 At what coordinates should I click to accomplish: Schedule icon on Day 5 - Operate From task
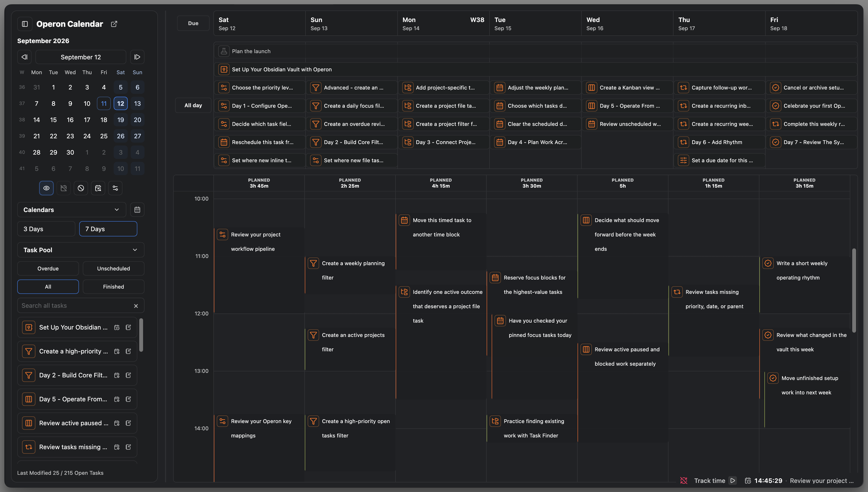(117, 399)
